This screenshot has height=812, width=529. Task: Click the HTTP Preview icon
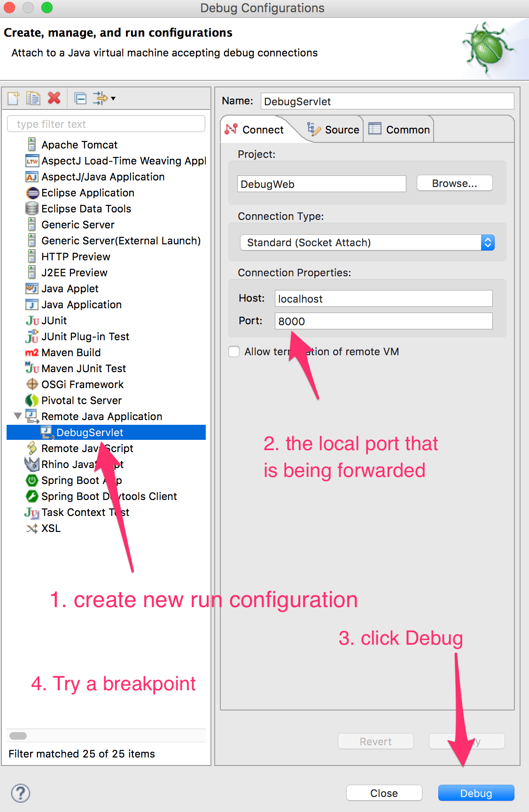(x=32, y=256)
